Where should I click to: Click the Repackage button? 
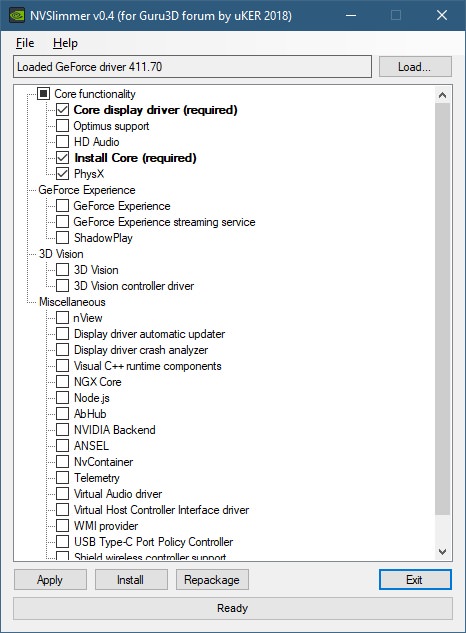pyautogui.click(x=212, y=580)
